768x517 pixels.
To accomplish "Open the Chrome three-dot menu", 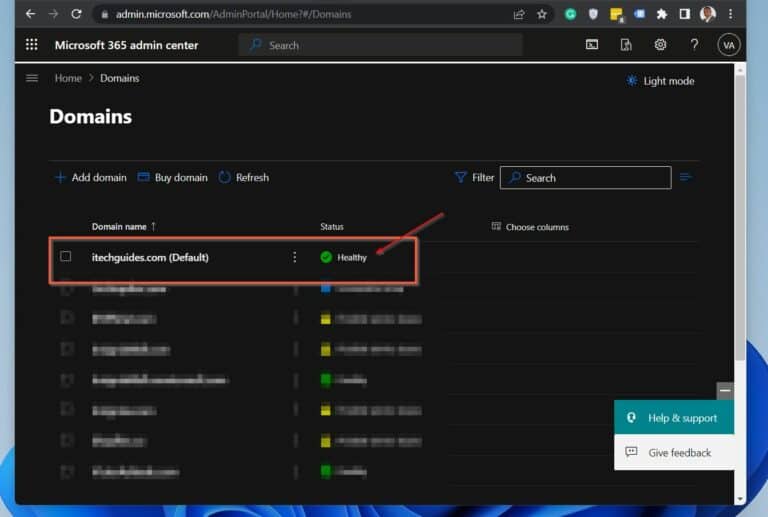I will [x=730, y=14].
